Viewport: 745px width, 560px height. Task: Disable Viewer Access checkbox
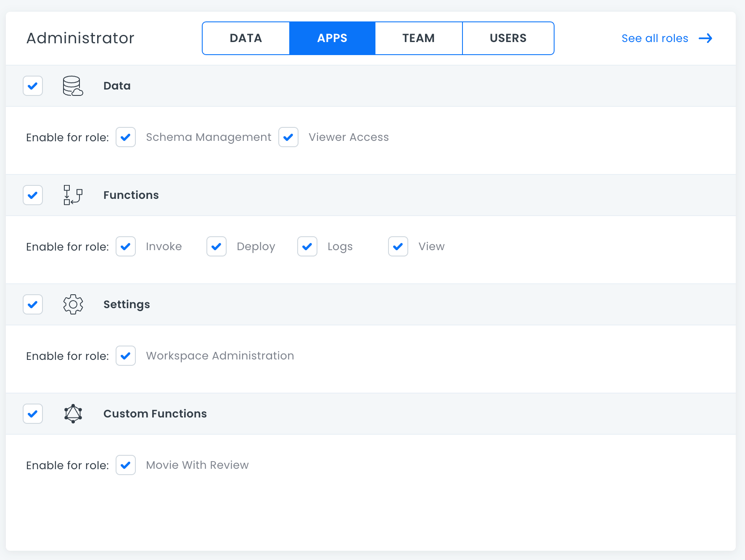coord(288,137)
